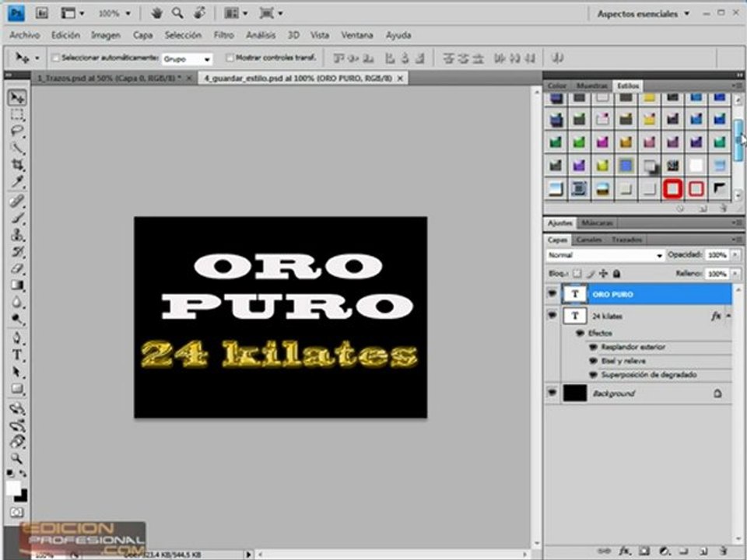Open the add layer style fx button

(625, 551)
